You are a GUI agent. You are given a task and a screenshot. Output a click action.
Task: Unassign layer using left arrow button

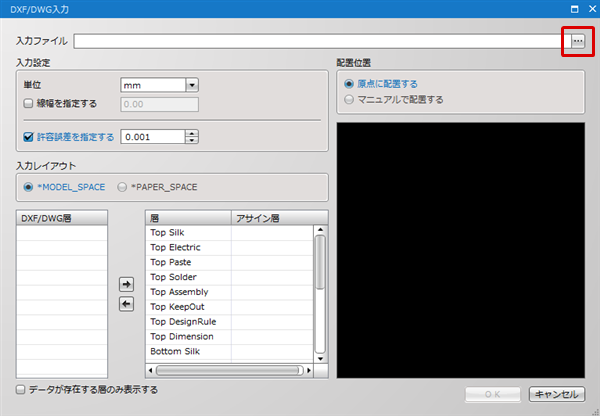pos(126,304)
